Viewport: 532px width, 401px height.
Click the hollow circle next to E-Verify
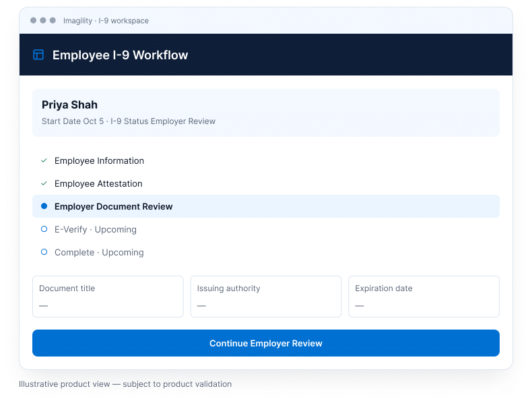pos(44,229)
